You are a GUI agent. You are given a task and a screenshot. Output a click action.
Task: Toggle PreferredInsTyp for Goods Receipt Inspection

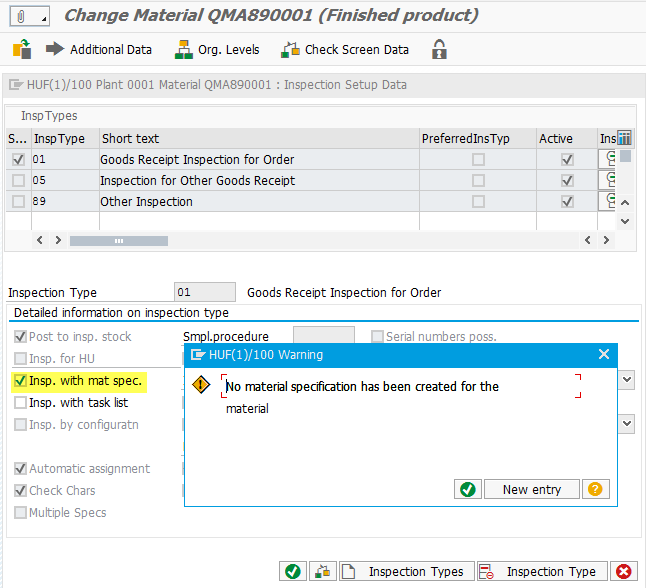coord(478,159)
